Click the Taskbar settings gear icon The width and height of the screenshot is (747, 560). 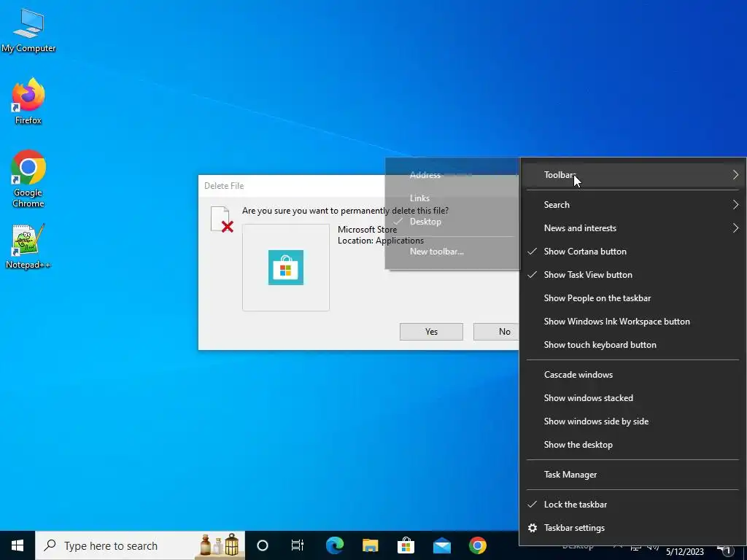pyautogui.click(x=533, y=528)
